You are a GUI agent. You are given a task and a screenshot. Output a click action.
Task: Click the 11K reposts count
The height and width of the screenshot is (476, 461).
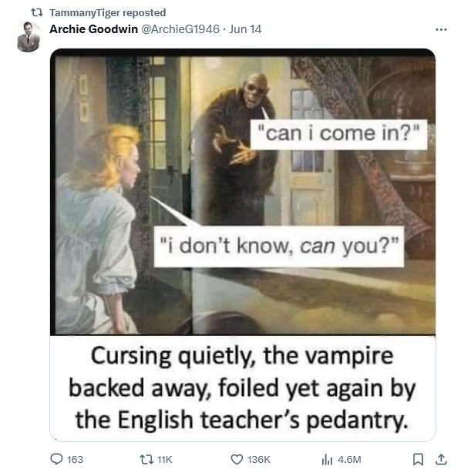(164, 459)
